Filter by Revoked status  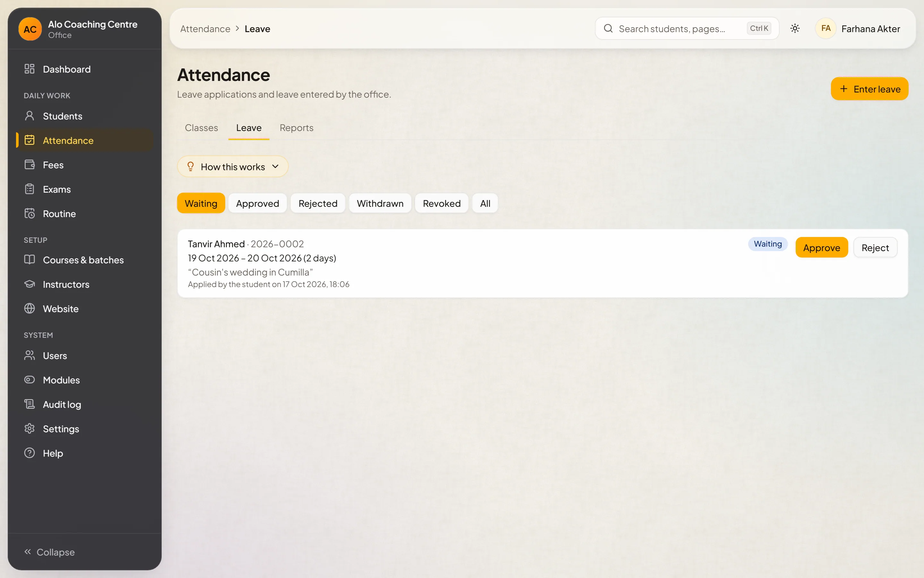pos(442,203)
